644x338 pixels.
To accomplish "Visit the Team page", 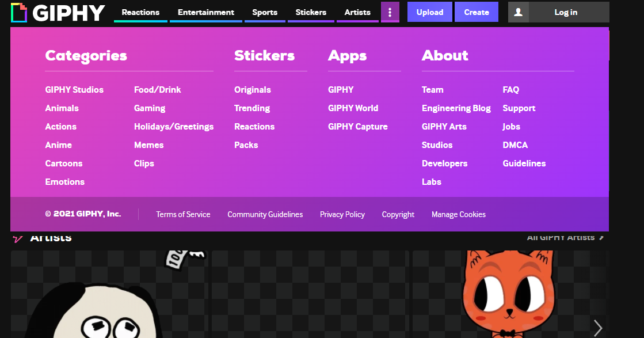I will coord(432,89).
